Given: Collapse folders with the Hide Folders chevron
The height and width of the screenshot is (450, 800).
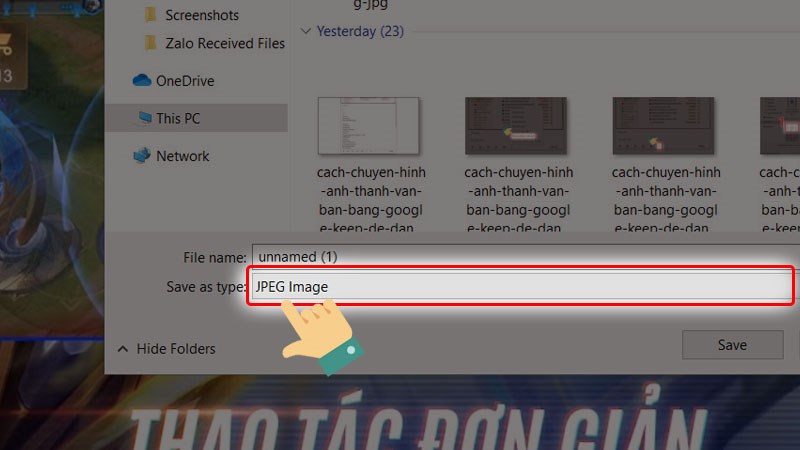Looking at the screenshot, I should click(122, 349).
